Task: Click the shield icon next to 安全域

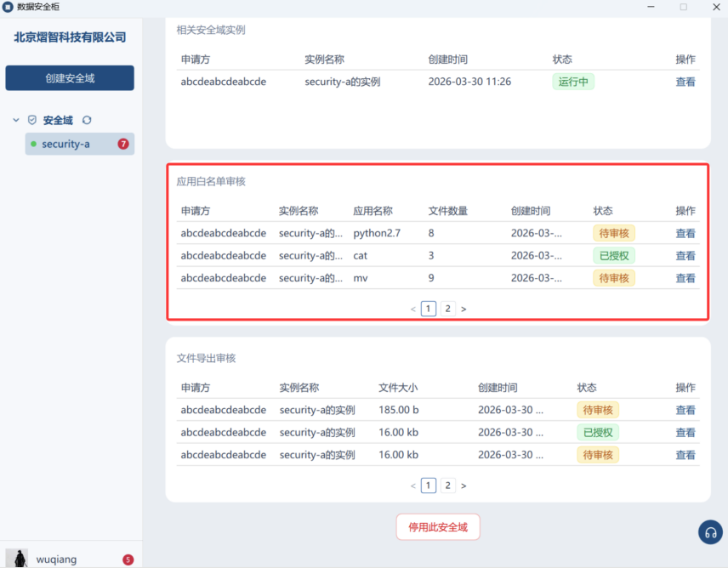Action: click(x=32, y=120)
